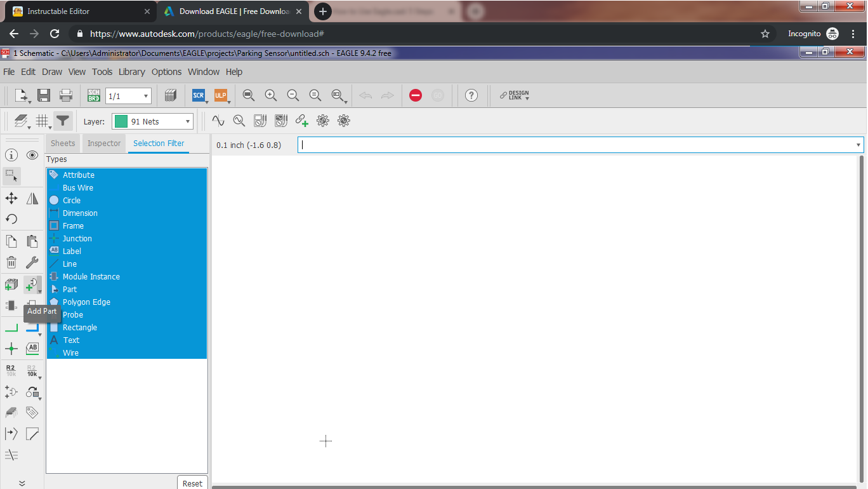Select the Delete trash can tool
The width and height of the screenshot is (868, 489).
coord(11,262)
